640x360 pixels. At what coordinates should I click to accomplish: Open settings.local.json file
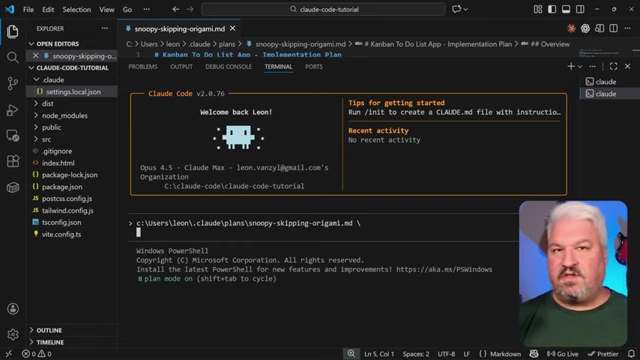click(x=72, y=92)
